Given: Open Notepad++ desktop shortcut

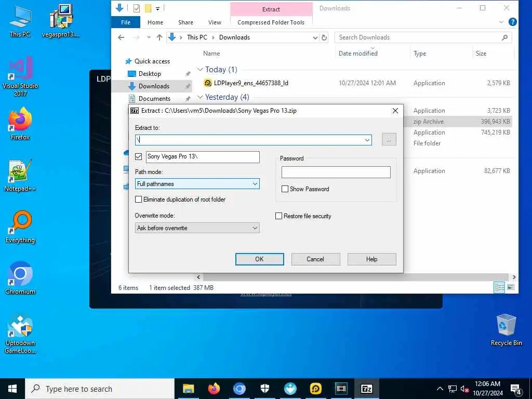Looking at the screenshot, I should pyautogui.click(x=20, y=176).
